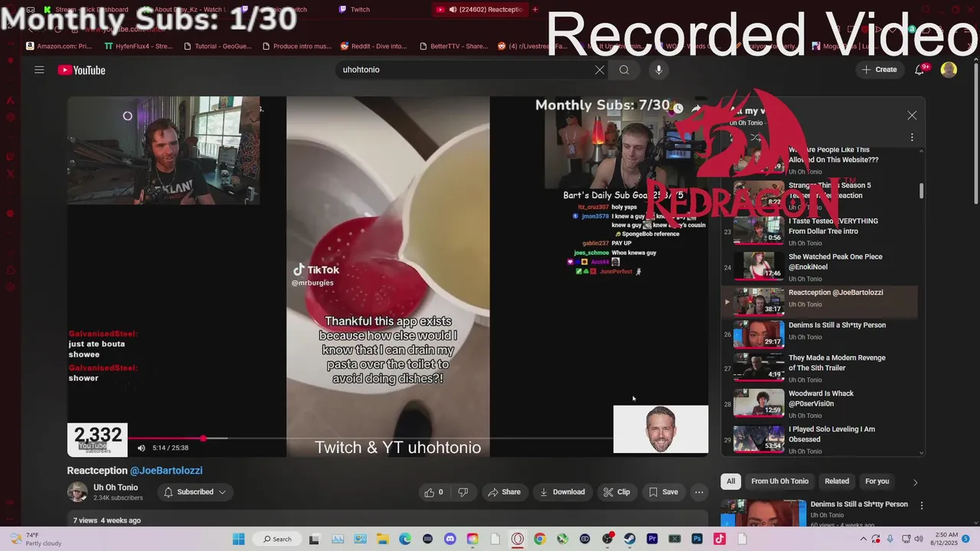Share the video
The image size is (980, 551).
point(504,492)
